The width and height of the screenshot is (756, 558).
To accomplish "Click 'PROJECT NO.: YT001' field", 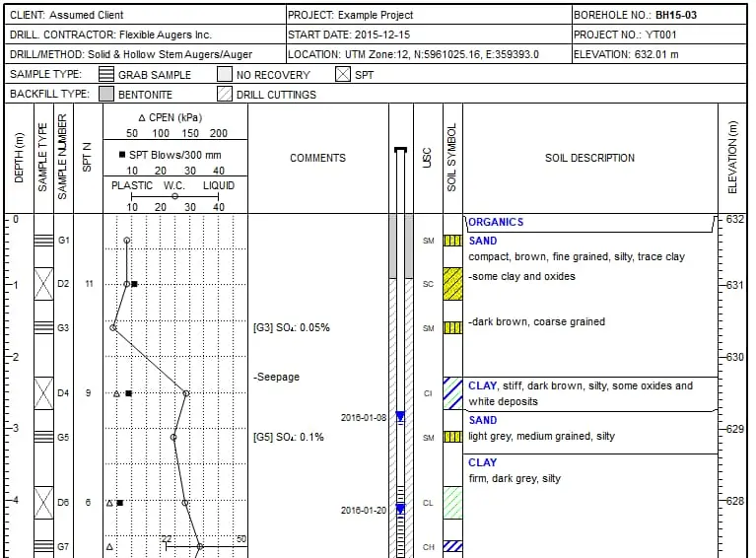I will click(x=659, y=35).
